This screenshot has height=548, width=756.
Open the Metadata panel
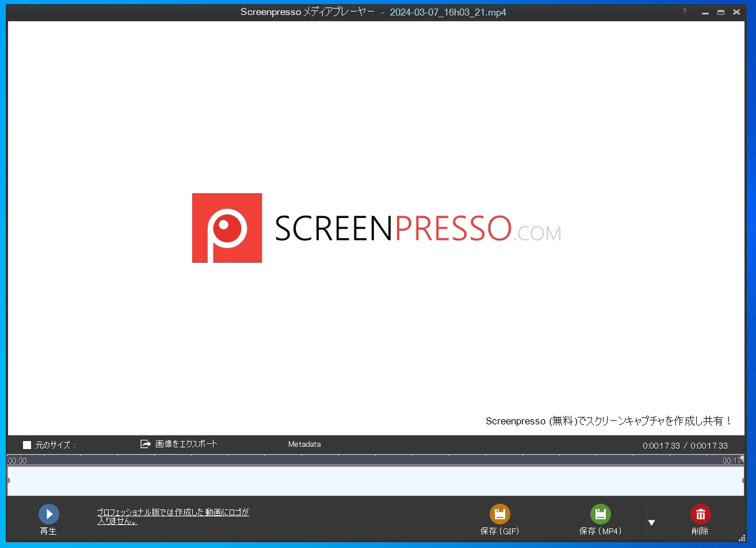pyautogui.click(x=304, y=444)
